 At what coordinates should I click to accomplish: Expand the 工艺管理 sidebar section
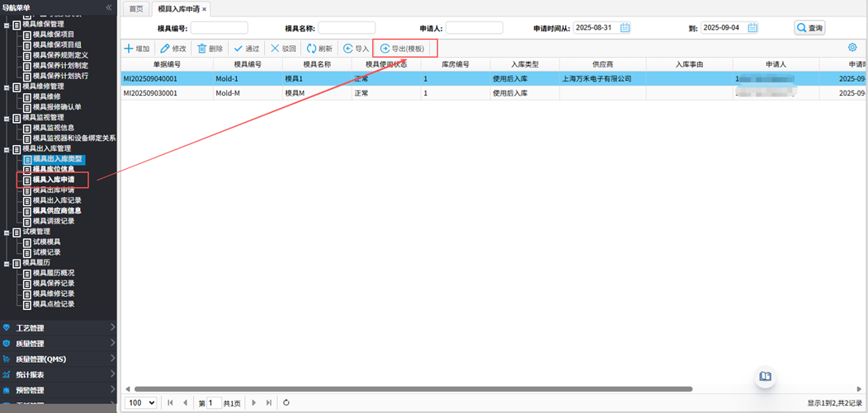58,328
